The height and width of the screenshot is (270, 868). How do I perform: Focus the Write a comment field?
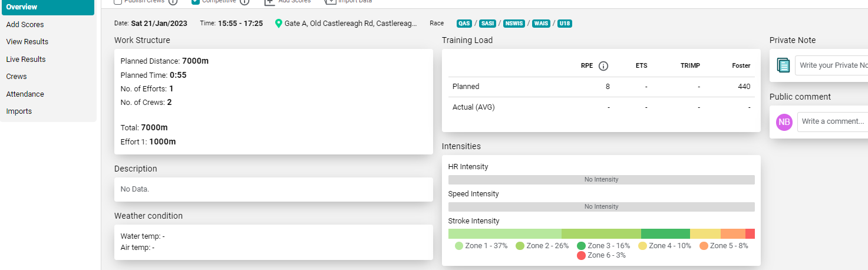pos(833,121)
